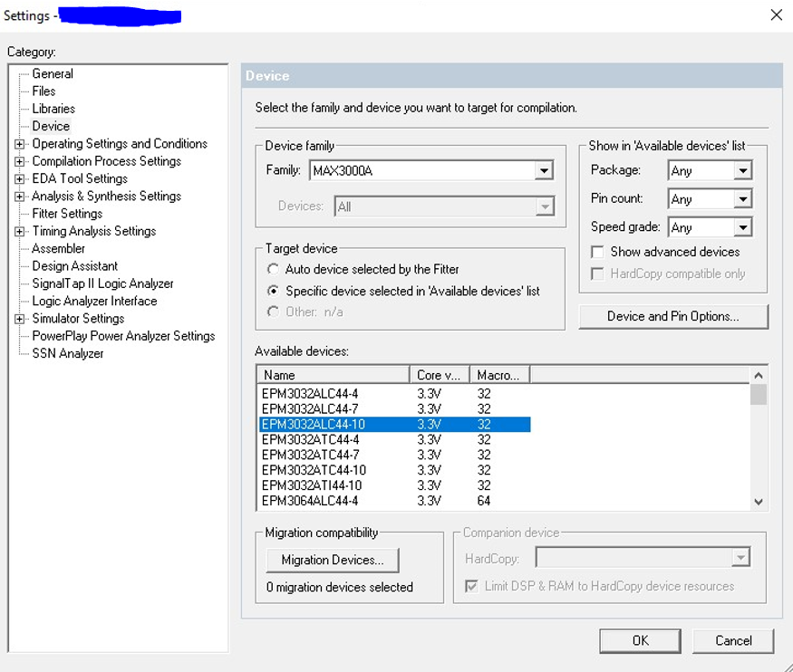Open the Libraries category

point(53,109)
